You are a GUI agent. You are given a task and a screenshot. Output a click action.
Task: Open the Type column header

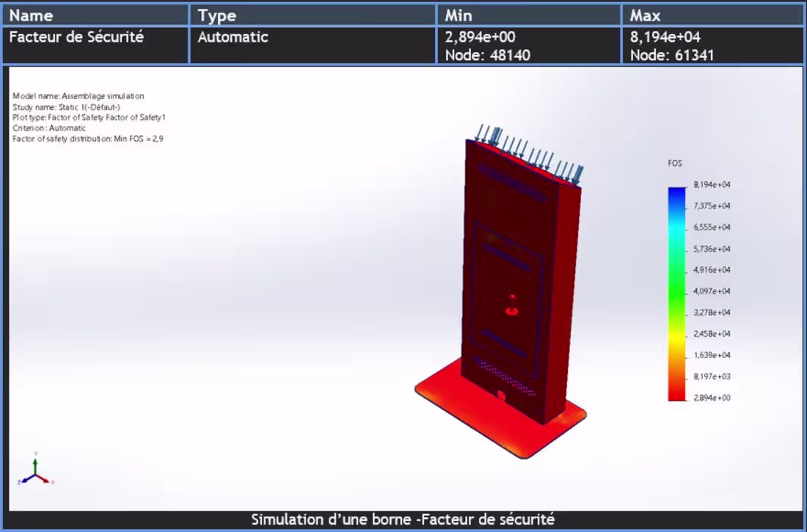[216, 15]
